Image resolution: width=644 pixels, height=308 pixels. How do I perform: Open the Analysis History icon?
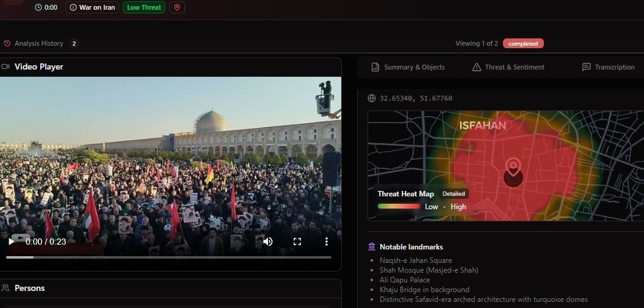coord(7,43)
